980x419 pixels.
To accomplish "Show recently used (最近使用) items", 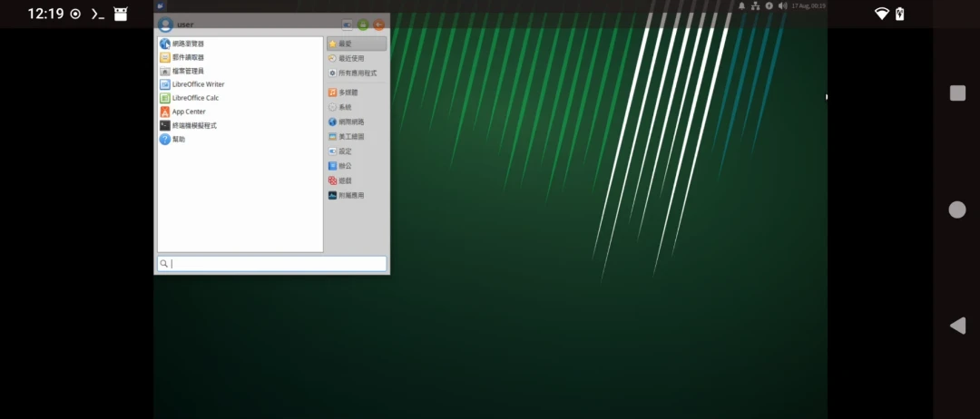I will click(350, 58).
